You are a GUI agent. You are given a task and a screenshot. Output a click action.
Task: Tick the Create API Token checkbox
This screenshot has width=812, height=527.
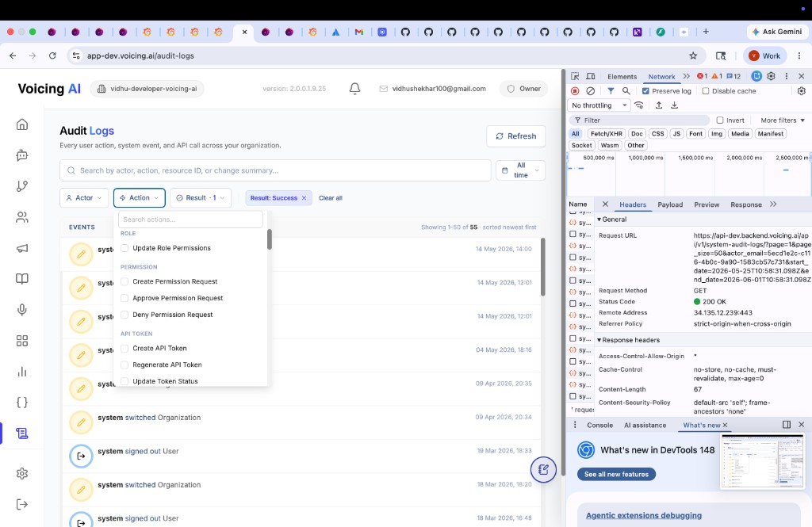(124, 349)
